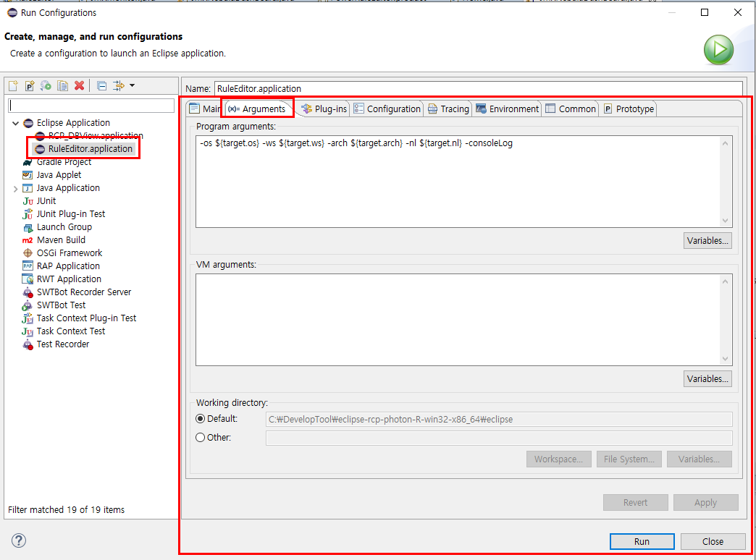Open the Common tab

tap(571, 109)
